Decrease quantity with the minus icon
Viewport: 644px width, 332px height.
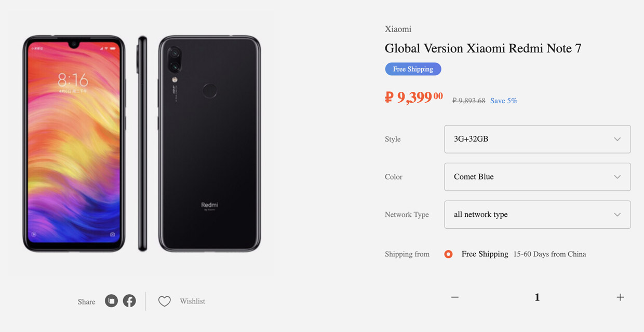(x=455, y=297)
